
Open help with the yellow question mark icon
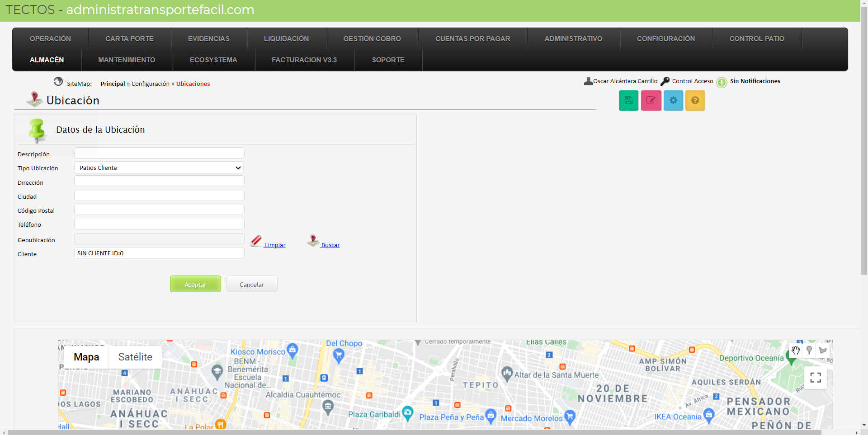pyautogui.click(x=695, y=100)
